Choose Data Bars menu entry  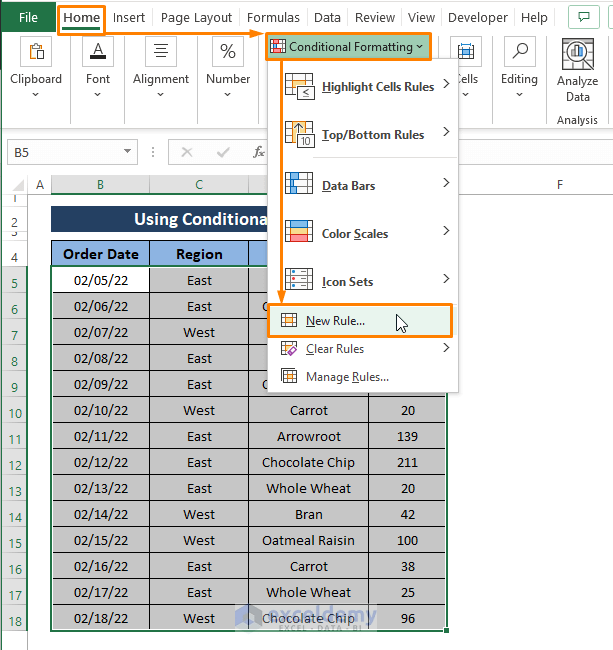pyautogui.click(x=363, y=183)
